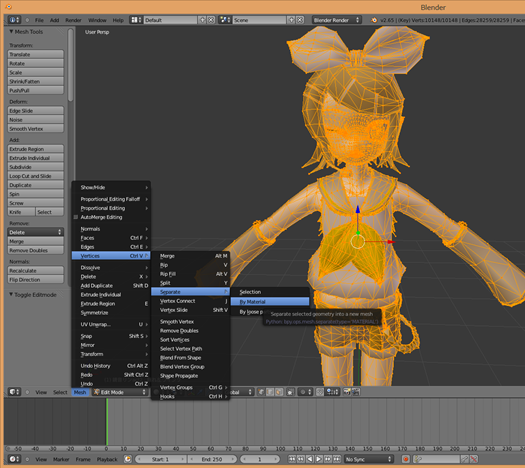
Task: Delete the Scene with X icon
Action: click(x=300, y=20)
